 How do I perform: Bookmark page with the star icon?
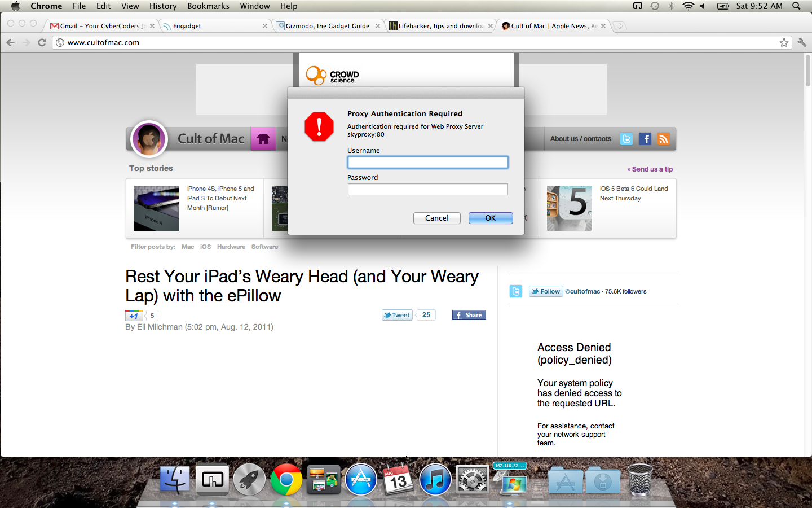[x=784, y=42]
